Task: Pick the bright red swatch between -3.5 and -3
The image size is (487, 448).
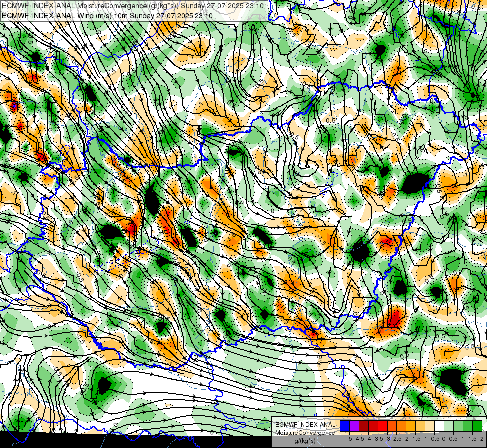Action: click(x=383, y=426)
